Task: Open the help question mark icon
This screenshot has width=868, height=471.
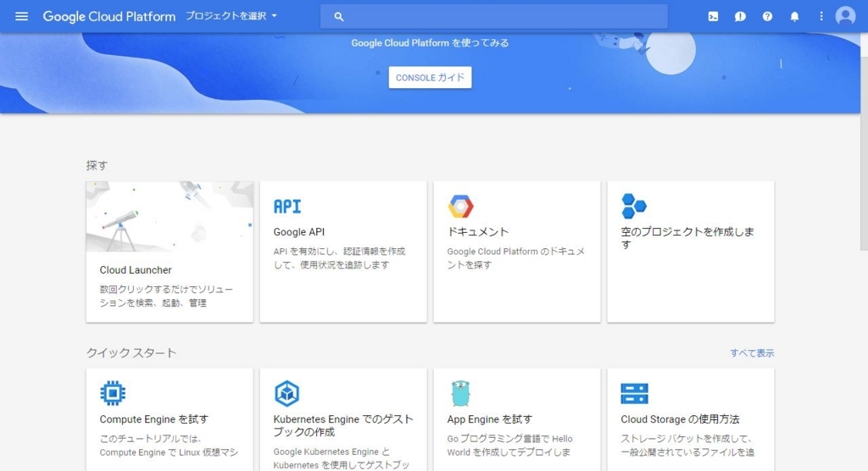Action: point(767,17)
